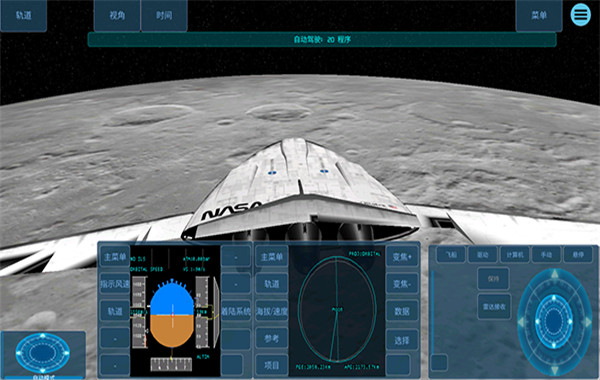Switch to the 计算机 computer tab
Image resolution: width=600 pixels, height=380 pixels.
[x=515, y=254]
